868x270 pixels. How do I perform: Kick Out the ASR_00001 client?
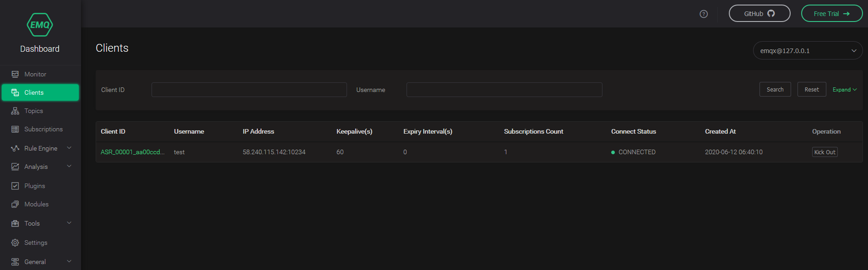click(x=825, y=152)
